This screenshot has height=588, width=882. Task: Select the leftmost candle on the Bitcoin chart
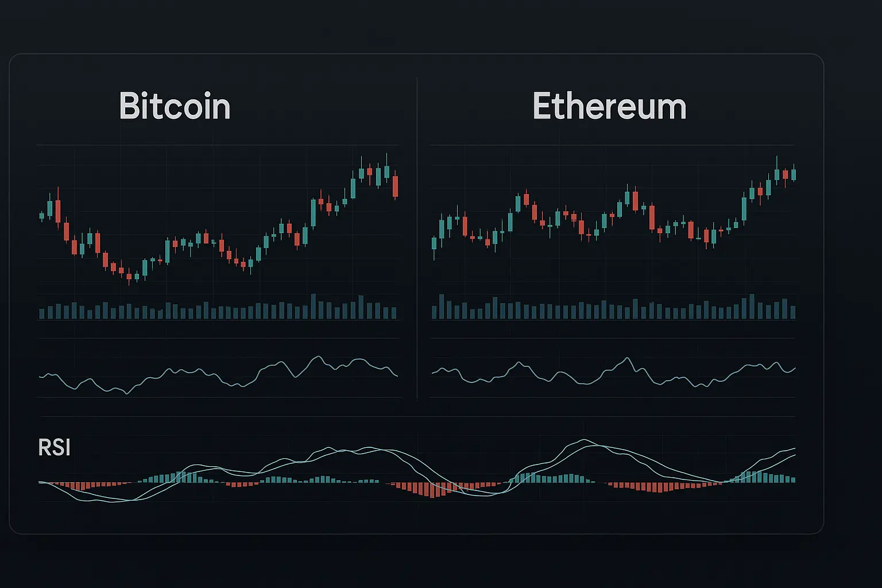coord(41,216)
